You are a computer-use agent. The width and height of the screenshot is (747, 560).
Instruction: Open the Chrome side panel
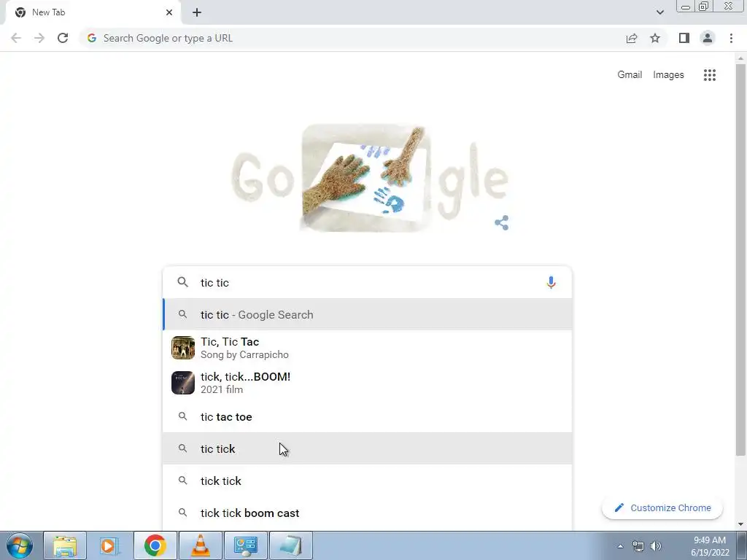click(x=684, y=38)
